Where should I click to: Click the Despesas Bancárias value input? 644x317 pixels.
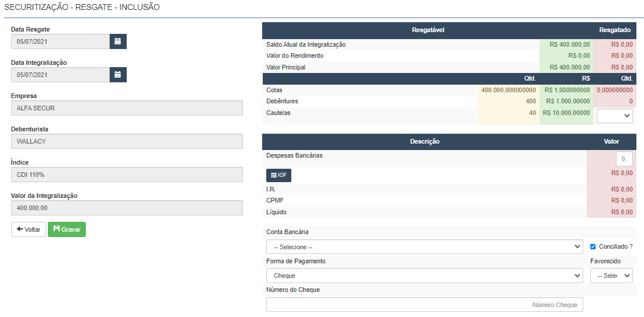point(624,159)
